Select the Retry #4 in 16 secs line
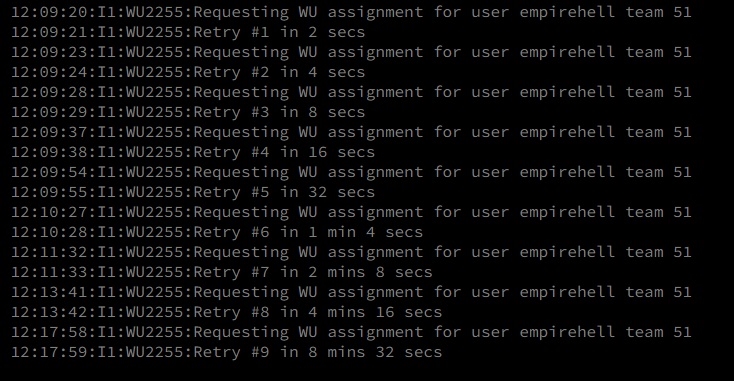Viewport: 734px width, 381px height. 193,153
